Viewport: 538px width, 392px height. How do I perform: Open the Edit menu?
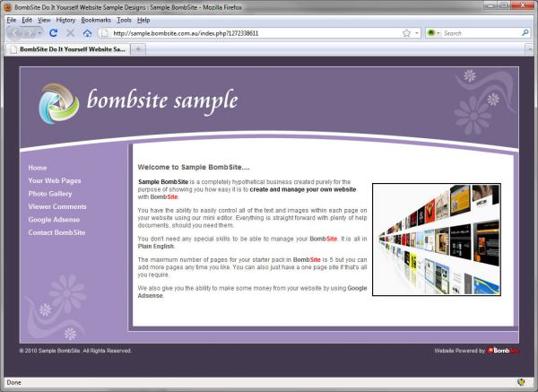pos(27,20)
